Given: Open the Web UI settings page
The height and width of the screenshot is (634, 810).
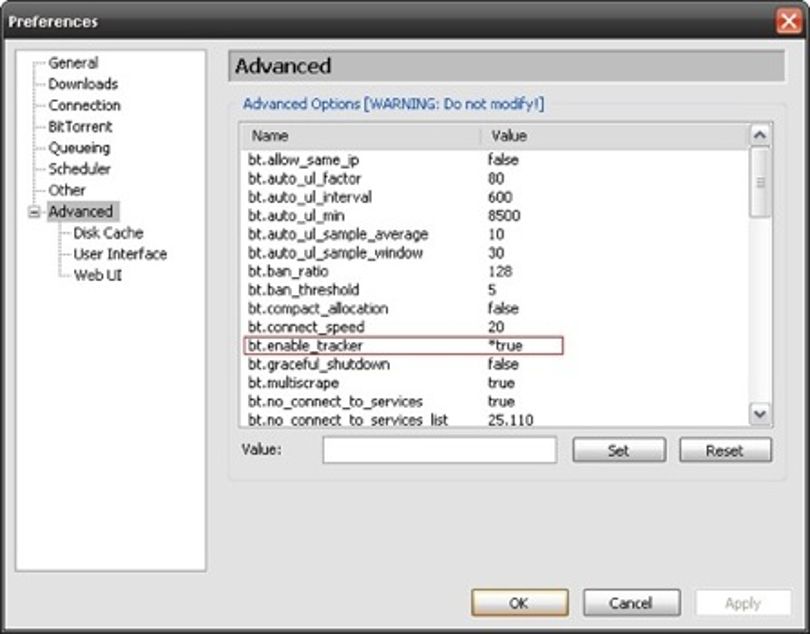Looking at the screenshot, I should pyautogui.click(x=98, y=275).
